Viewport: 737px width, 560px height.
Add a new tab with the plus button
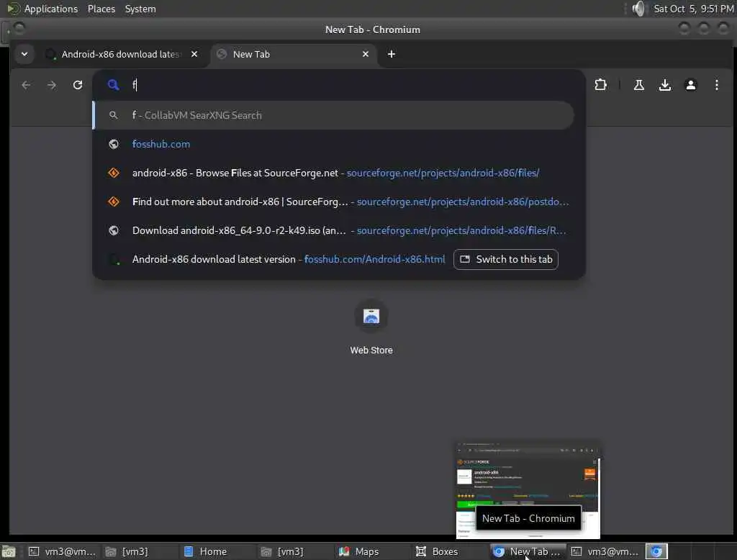pos(391,54)
